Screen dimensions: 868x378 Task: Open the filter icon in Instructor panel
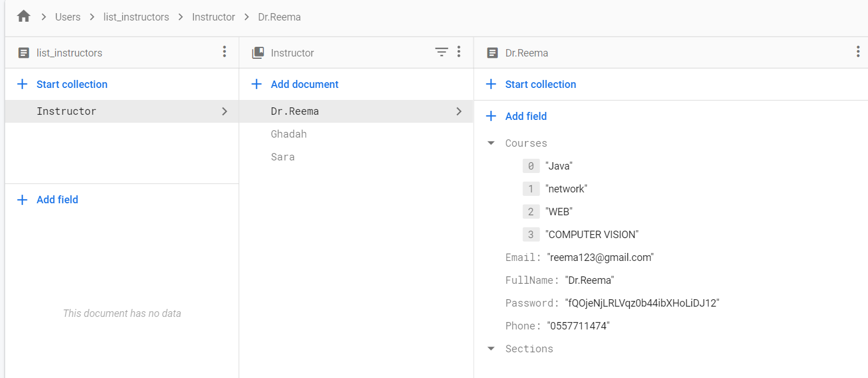441,53
